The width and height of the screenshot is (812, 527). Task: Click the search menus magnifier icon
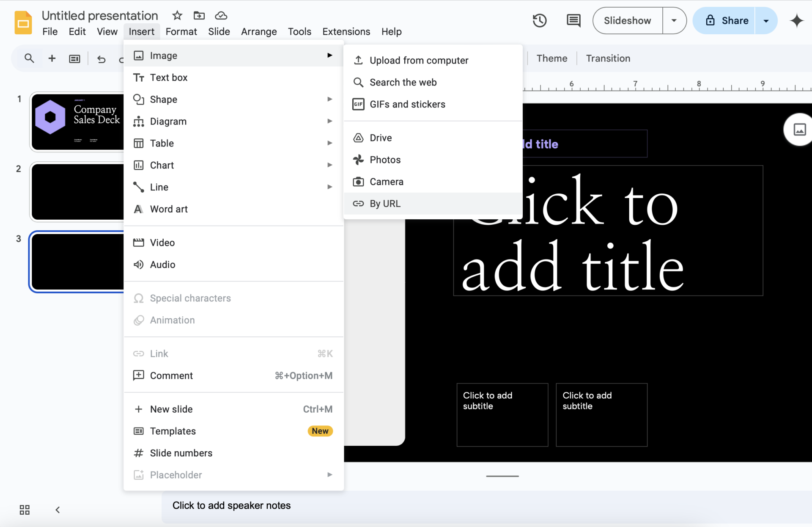point(29,58)
